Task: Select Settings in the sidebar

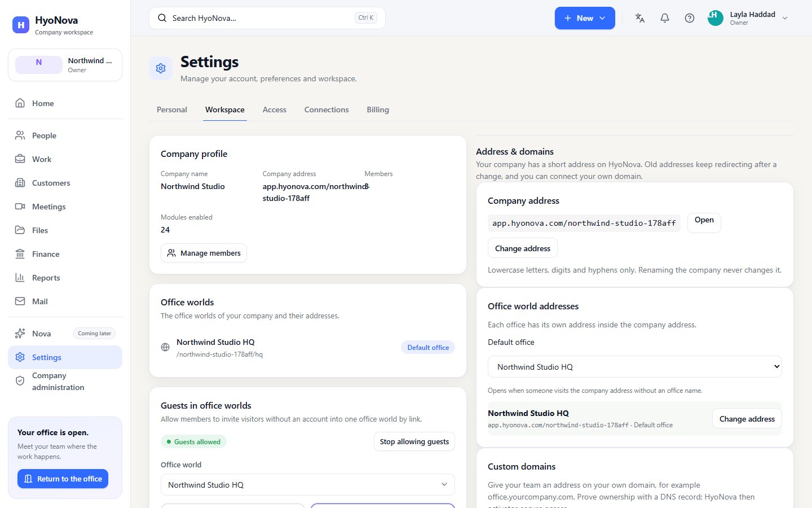Action: (65, 357)
